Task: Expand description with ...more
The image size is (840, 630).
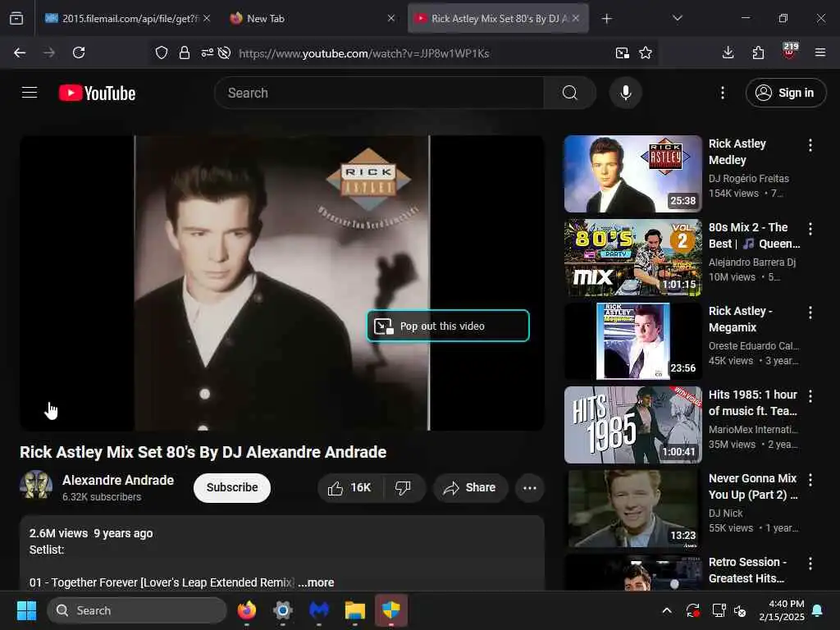Action: point(316,582)
